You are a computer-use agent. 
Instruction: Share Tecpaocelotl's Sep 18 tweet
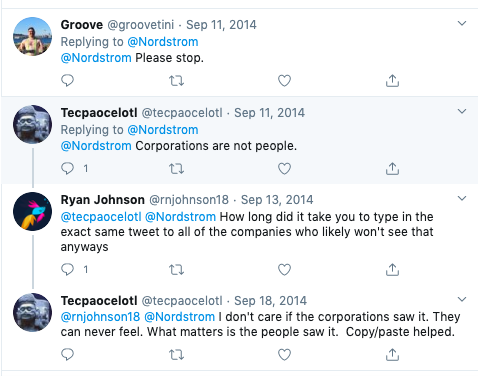392,355
